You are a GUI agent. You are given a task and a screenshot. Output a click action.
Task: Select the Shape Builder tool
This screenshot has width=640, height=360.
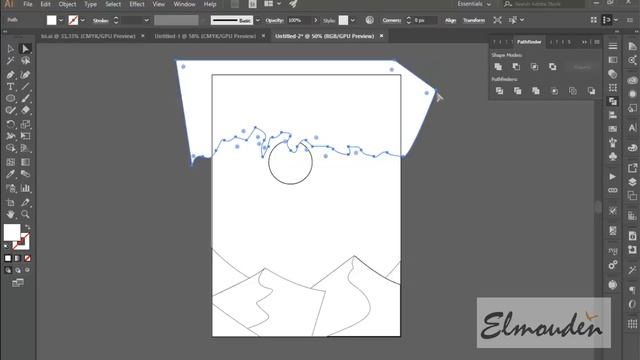tap(11, 148)
